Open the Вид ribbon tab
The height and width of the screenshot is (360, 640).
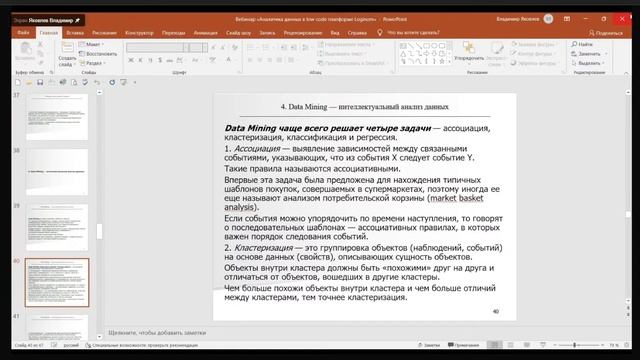click(335, 33)
